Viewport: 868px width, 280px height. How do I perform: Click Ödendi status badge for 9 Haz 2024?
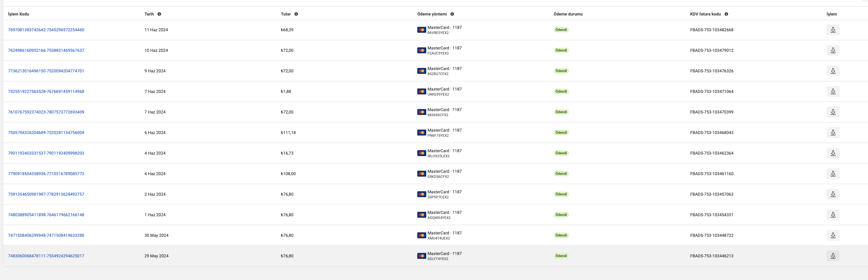561,71
